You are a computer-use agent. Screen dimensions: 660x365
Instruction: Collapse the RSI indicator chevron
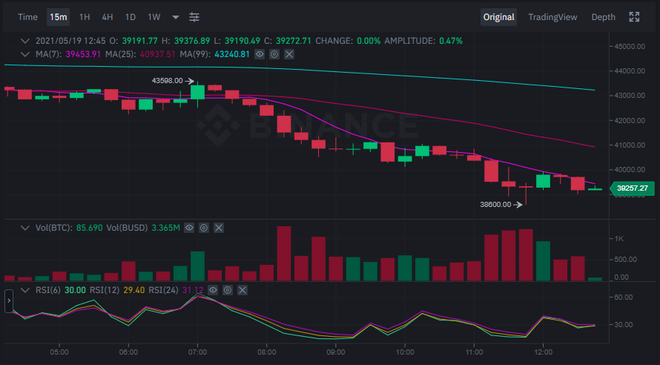click(x=25, y=290)
